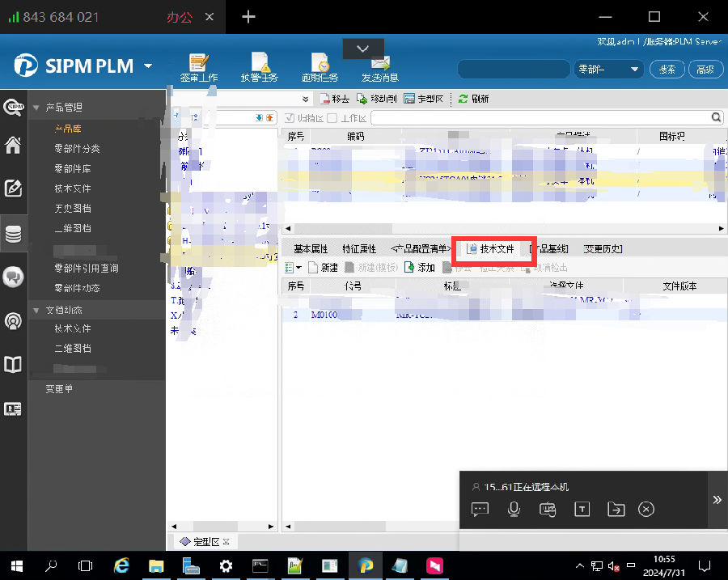Click the 新建 new document button
Image resolution: width=728 pixels, height=580 pixels.
322,267
